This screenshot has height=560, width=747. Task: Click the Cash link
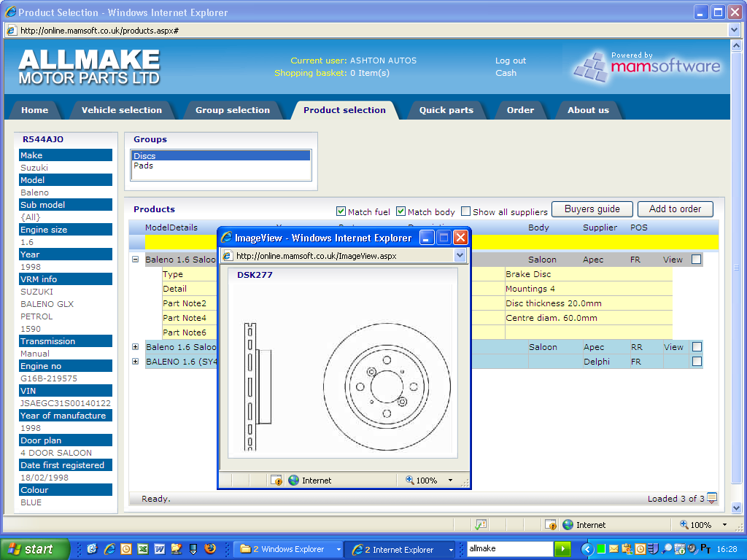[x=506, y=73]
